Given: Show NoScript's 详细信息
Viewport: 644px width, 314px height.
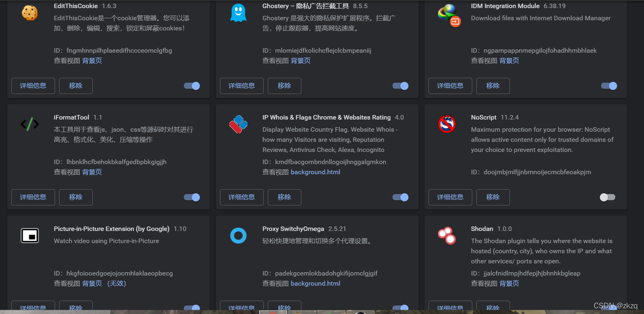Looking at the screenshot, I should 450,197.
